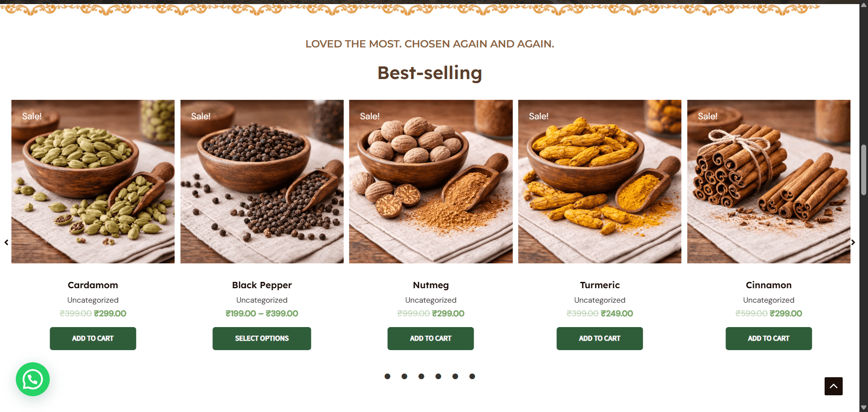Open the WhatsApp chat icon

[x=33, y=379]
